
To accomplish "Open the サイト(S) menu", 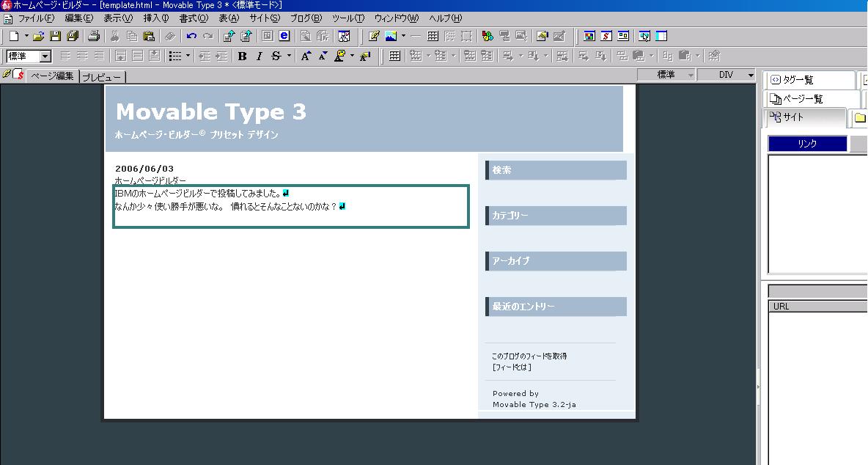I will pyautogui.click(x=264, y=18).
